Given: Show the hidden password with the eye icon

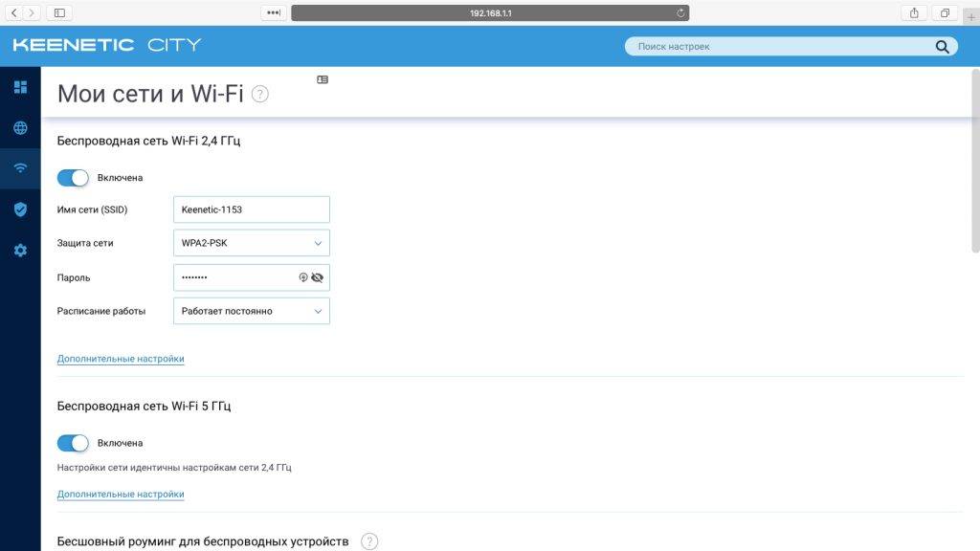Looking at the screenshot, I should point(318,277).
